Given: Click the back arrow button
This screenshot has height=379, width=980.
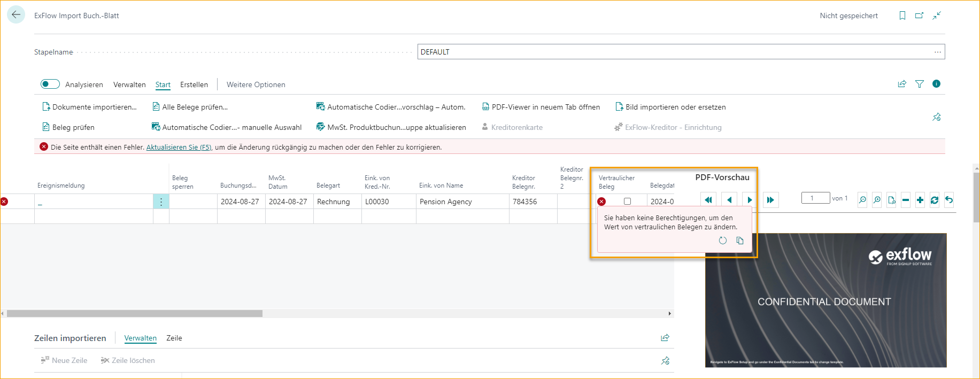Looking at the screenshot, I should coord(16,15).
